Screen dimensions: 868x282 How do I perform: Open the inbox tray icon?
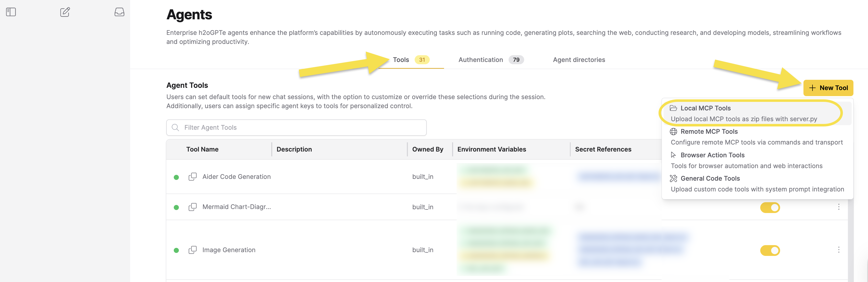(119, 12)
